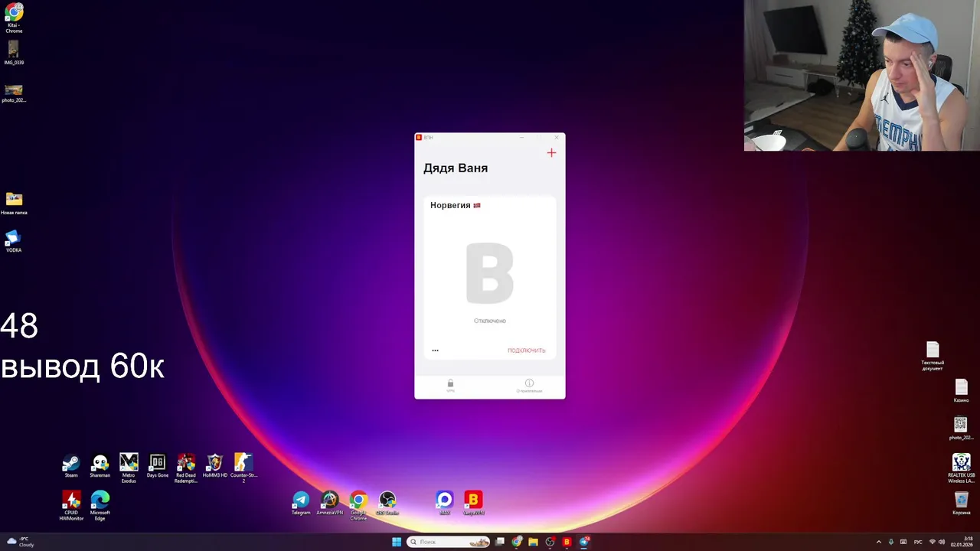Select the Норвегия server title
The height and width of the screenshot is (551, 980).
(456, 205)
